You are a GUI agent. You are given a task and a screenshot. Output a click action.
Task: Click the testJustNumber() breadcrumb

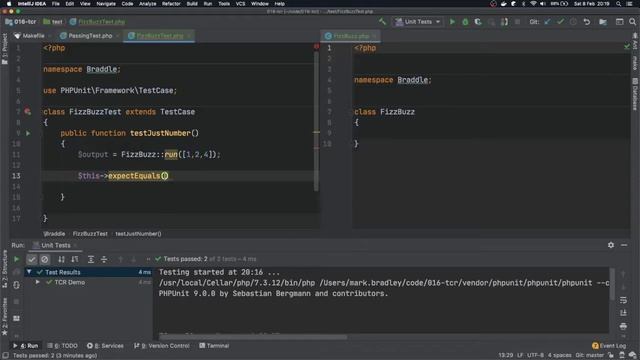pos(138,234)
